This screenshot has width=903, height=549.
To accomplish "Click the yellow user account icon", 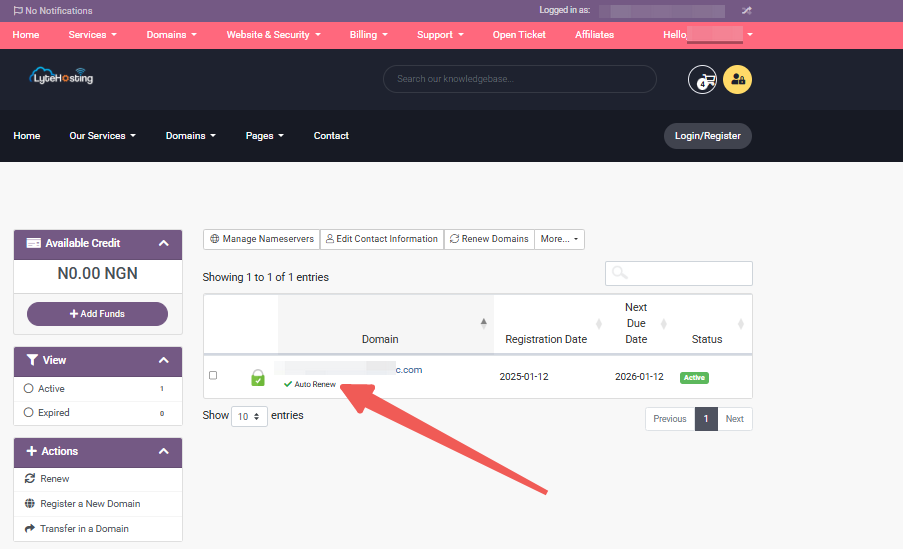I will (x=738, y=79).
